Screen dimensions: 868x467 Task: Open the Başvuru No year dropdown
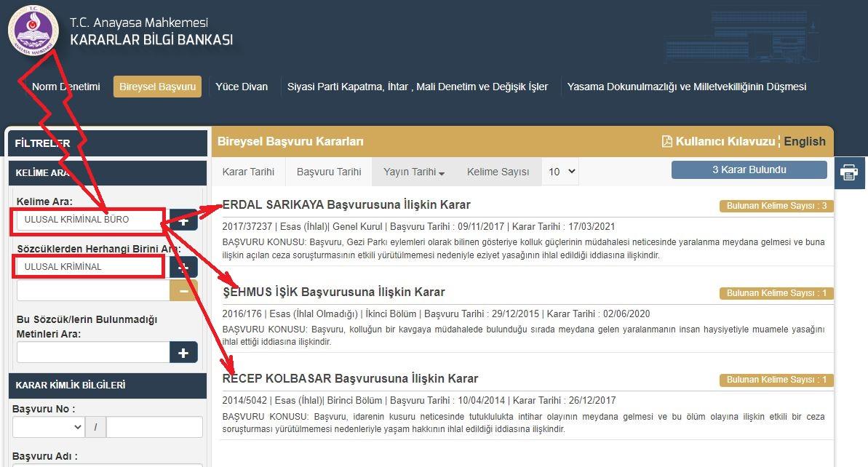pyautogui.click(x=48, y=427)
